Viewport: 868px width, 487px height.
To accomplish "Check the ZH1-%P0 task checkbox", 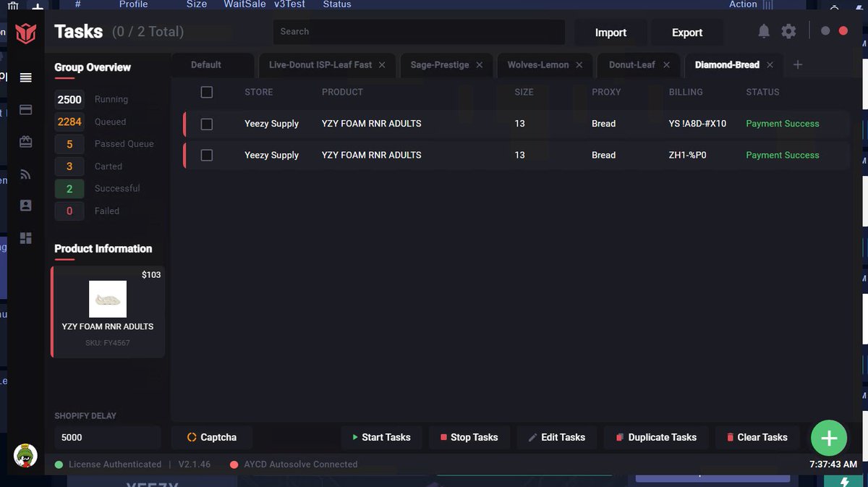I will 207,155.
